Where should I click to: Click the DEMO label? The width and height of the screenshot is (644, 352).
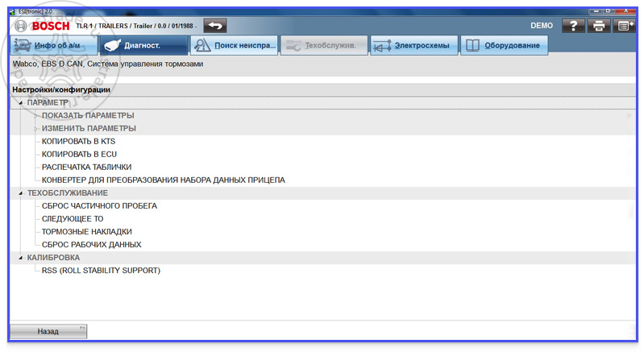point(542,26)
